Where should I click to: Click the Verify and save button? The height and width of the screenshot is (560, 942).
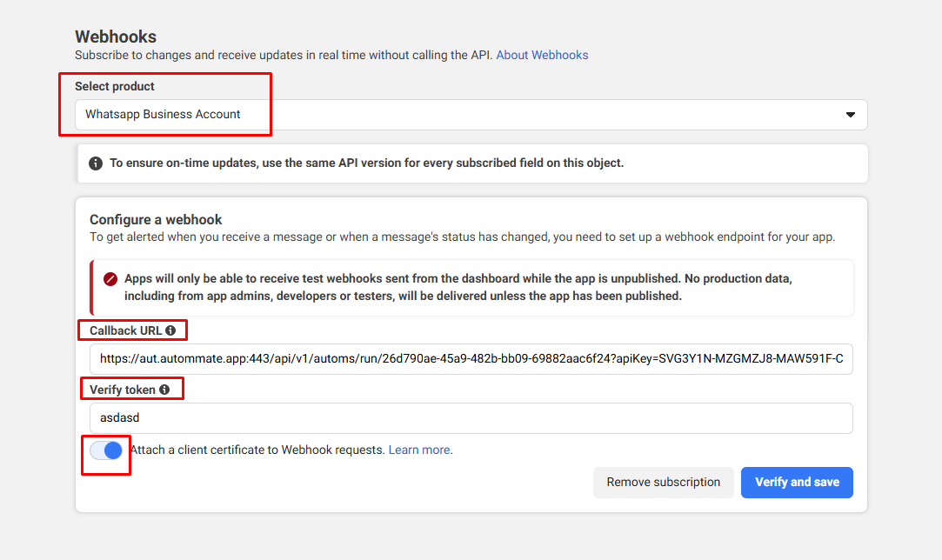click(x=797, y=483)
